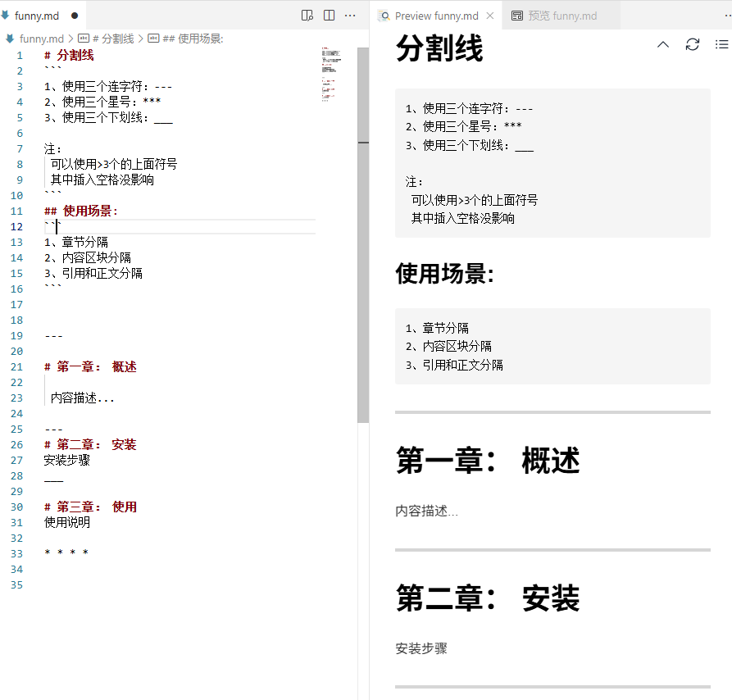732x700 pixels.
Task: Click editor heading # 第二章: 安装
Action: (90, 444)
